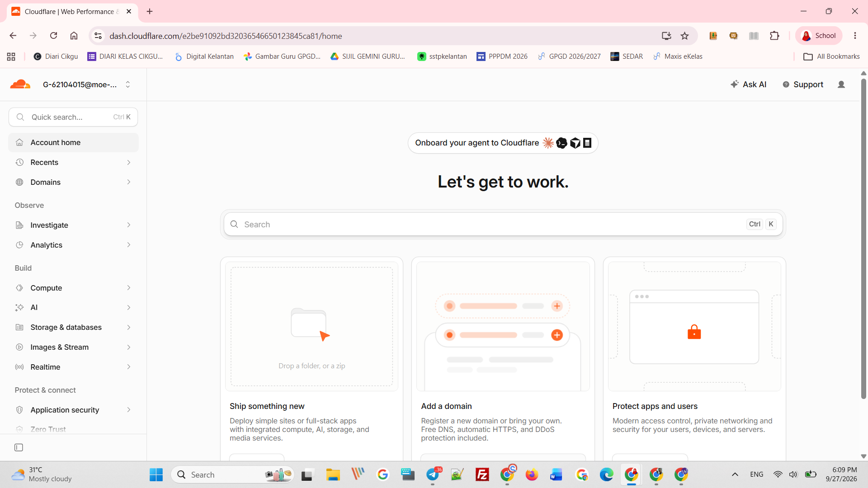The image size is (868, 488).
Task: Open the Windows Start menu
Action: tap(156, 474)
